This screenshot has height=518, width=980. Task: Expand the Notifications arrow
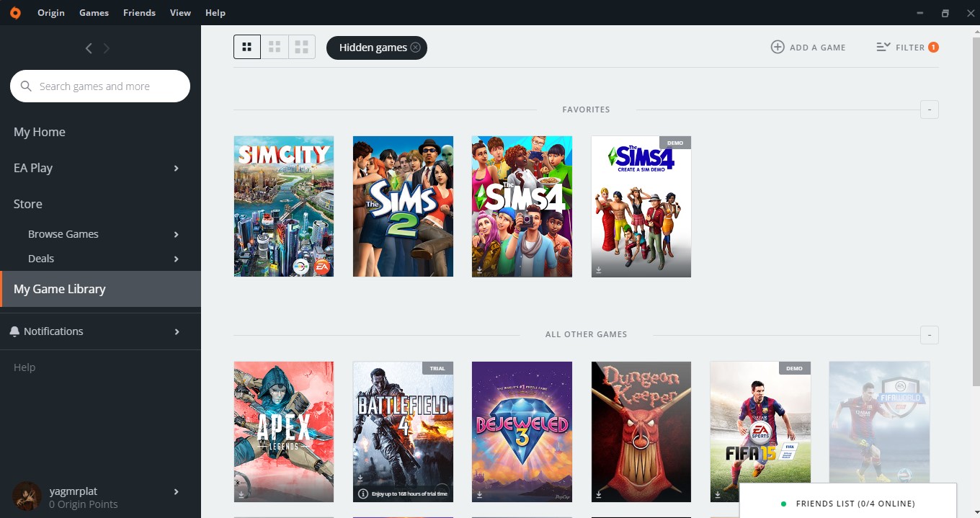[177, 331]
